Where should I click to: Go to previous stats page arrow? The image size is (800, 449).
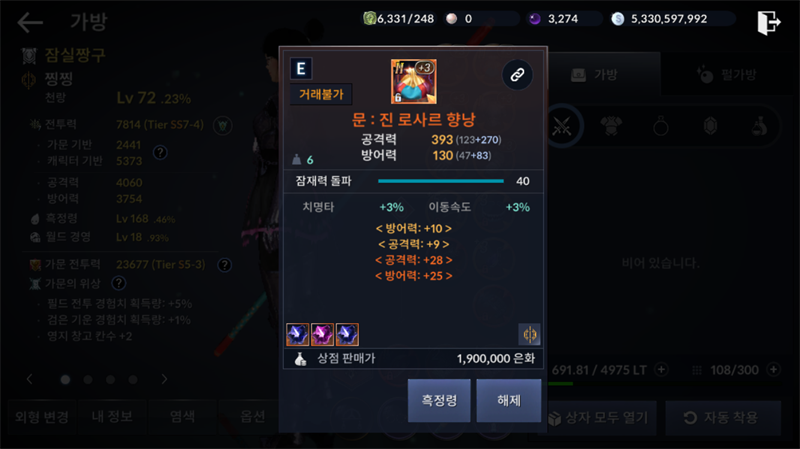[x=30, y=379]
